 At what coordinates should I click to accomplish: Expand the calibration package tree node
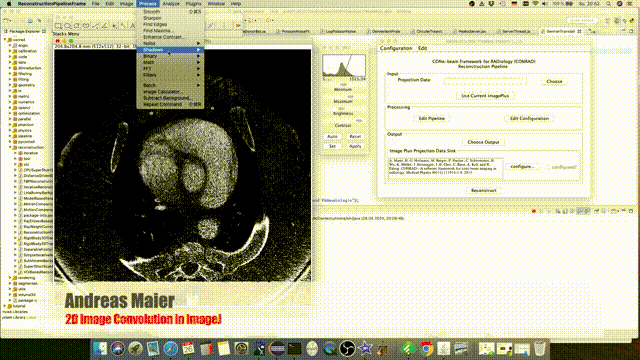pos(10,51)
